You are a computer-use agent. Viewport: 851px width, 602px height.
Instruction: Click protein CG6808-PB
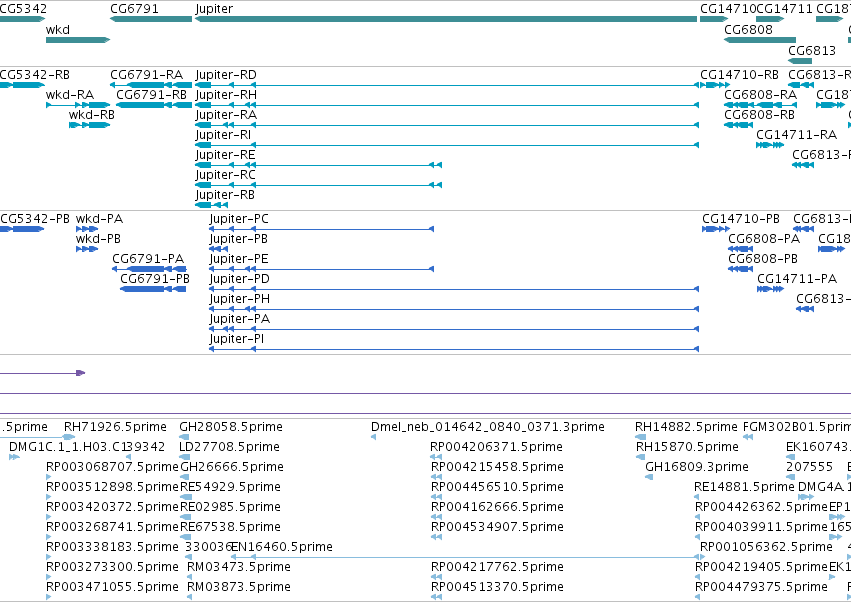740,269
